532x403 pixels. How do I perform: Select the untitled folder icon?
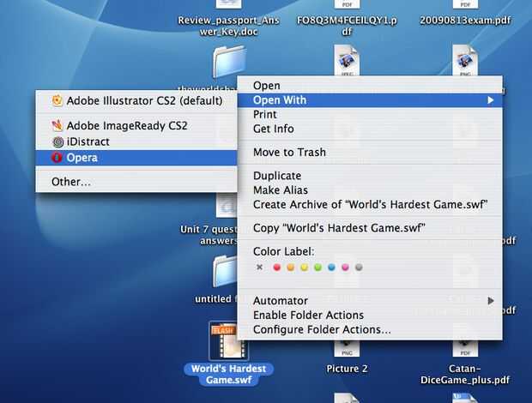click(225, 271)
